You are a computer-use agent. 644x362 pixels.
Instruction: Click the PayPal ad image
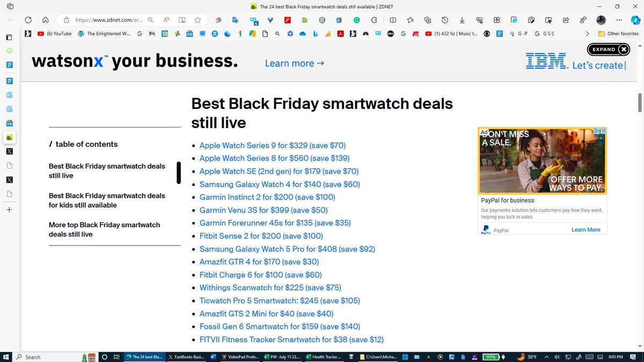point(542,161)
